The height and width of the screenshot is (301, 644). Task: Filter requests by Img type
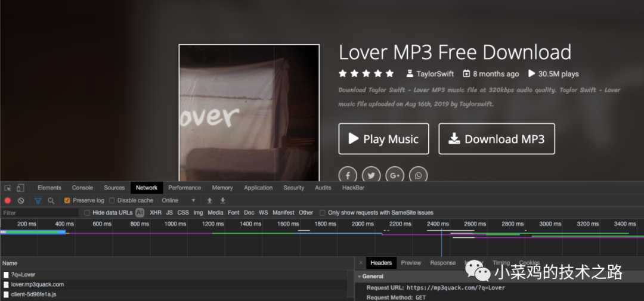(x=198, y=213)
